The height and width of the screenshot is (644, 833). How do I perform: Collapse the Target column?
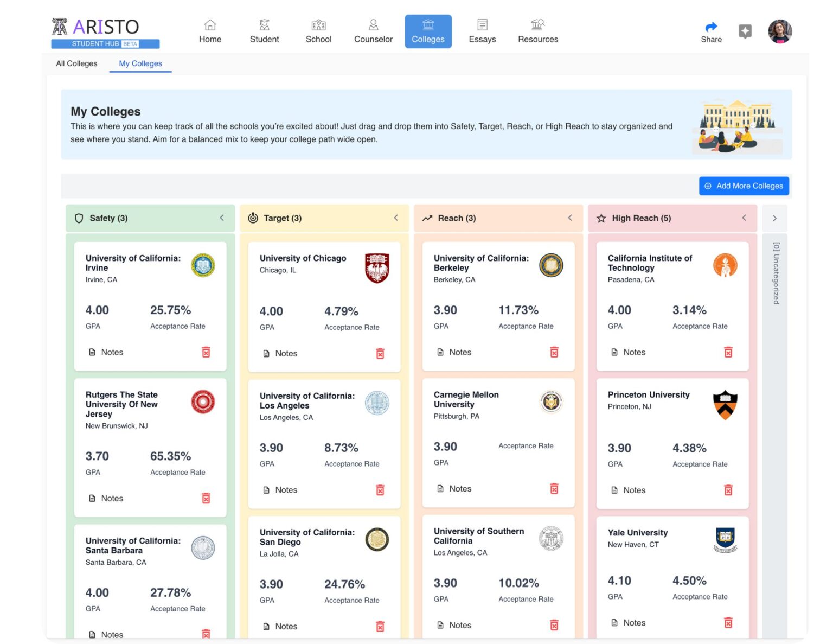point(396,218)
